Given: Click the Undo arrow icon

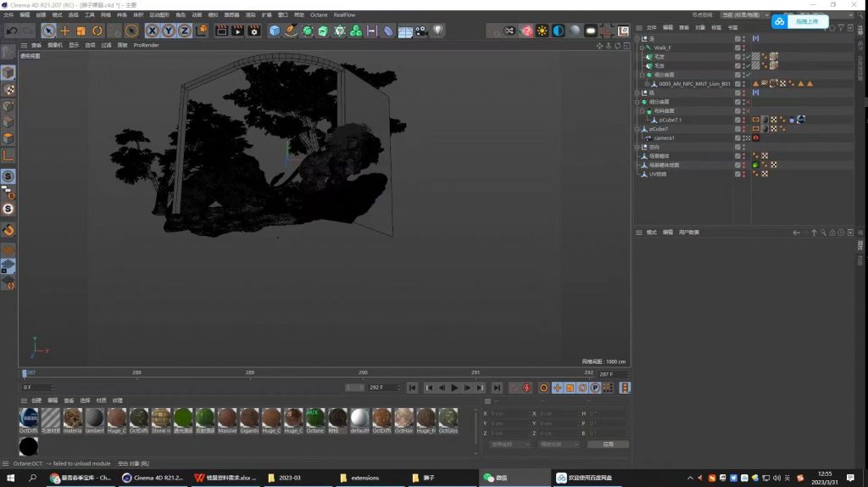Looking at the screenshot, I should pos(11,31).
